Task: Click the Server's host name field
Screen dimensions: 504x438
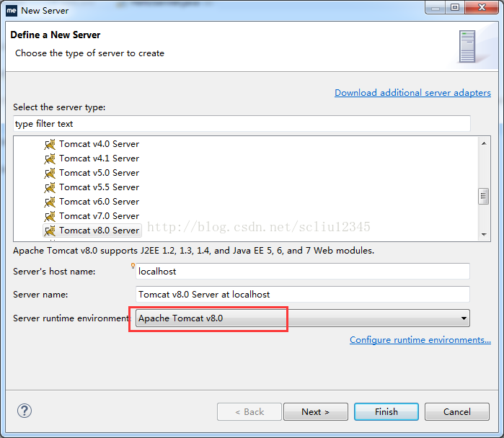Action: (302, 272)
